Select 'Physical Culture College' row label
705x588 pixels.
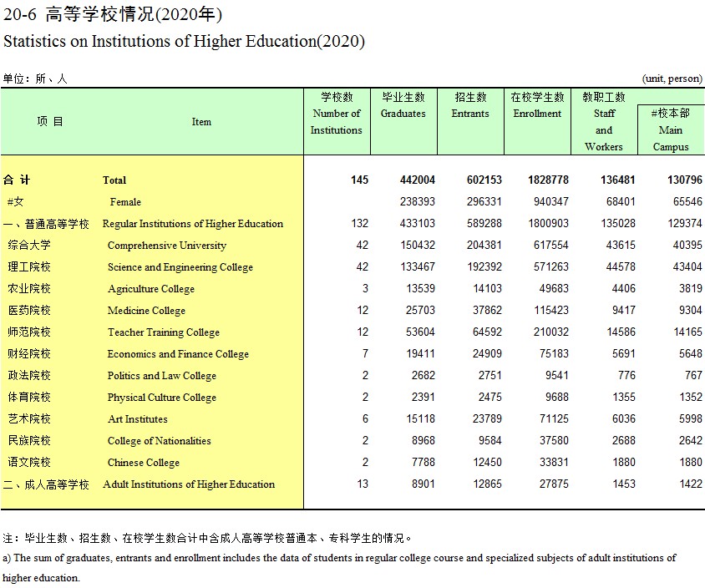click(162, 398)
